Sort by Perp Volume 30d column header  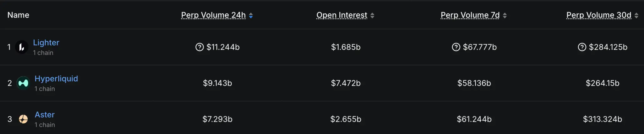click(599, 15)
